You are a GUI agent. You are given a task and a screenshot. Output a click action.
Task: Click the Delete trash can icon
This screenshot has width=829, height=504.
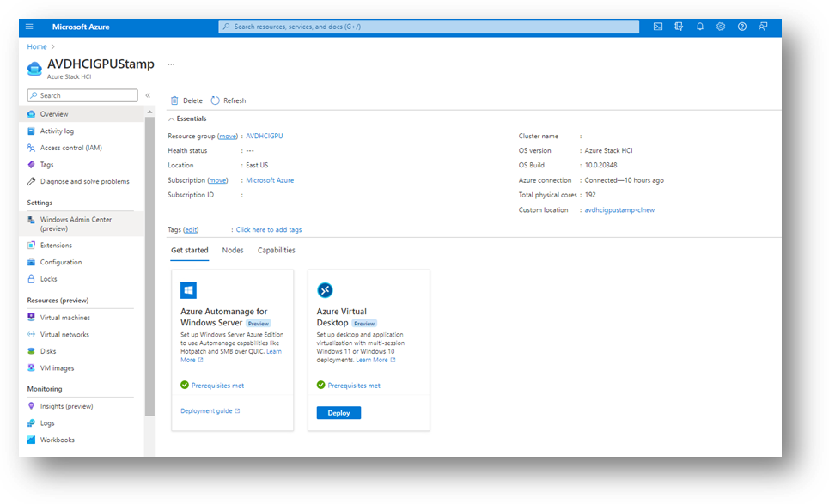pyautogui.click(x=174, y=100)
